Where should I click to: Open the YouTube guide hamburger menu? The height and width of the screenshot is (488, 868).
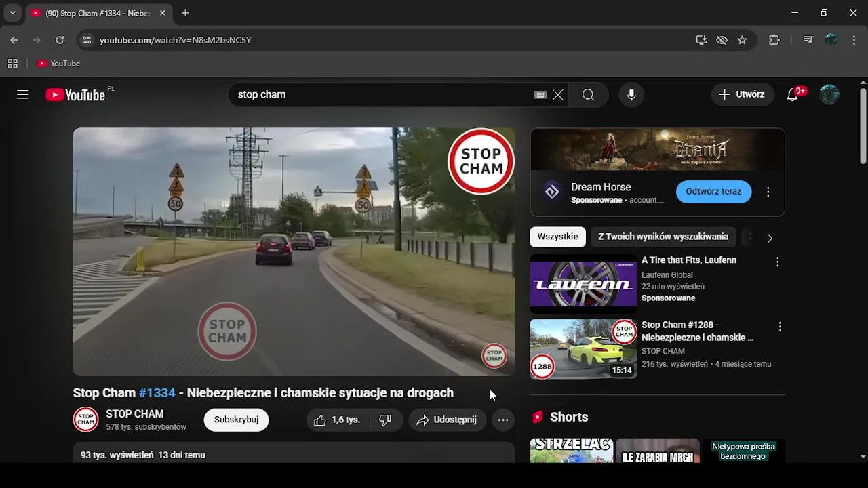tap(23, 95)
